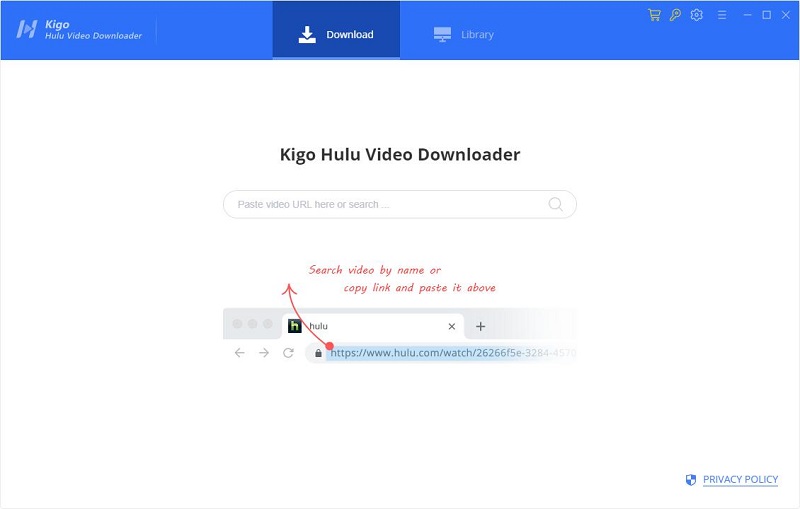Click the key registration icon
The image size is (800, 509).
click(x=675, y=15)
